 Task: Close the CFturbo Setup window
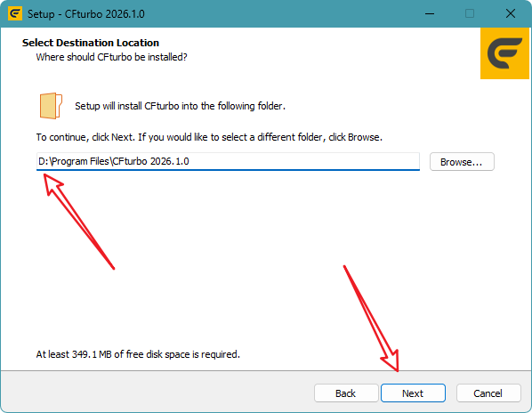pyautogui.click(x=511, y=13)
